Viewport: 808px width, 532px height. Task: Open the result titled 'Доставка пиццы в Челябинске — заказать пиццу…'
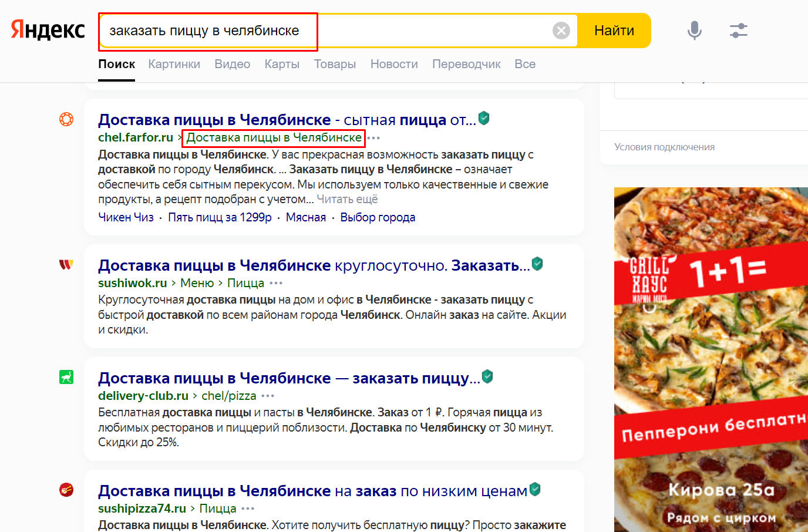[289, 378]
